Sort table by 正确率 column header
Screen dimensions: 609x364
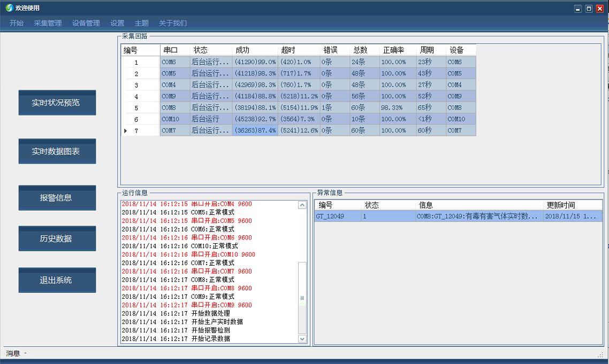[x=394, y=50]
